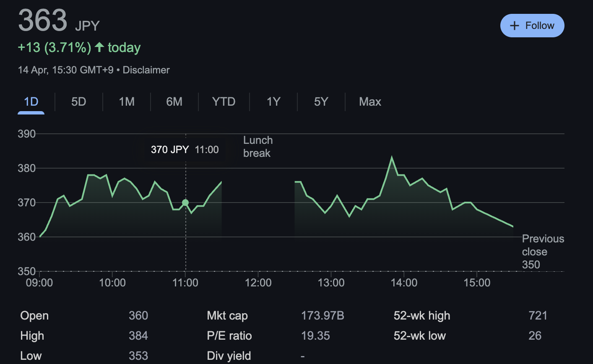Viewport: 593px width, 364px height.
Task: Click the Div yield label
Action: [229, 356]
